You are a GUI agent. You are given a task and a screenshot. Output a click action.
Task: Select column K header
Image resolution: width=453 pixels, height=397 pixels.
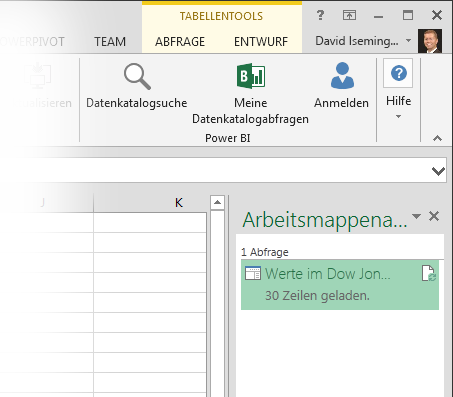tap(150, 203)
